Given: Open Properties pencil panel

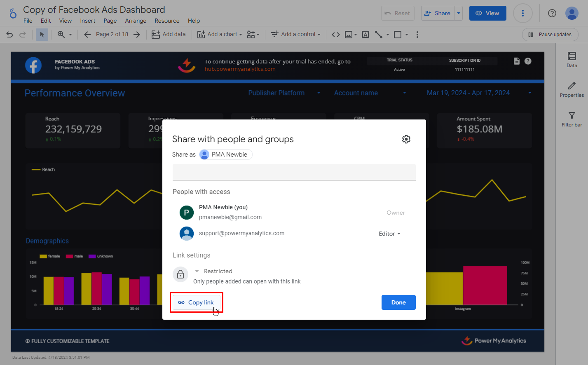Looking at the screenshot, I should pos(572,89).
